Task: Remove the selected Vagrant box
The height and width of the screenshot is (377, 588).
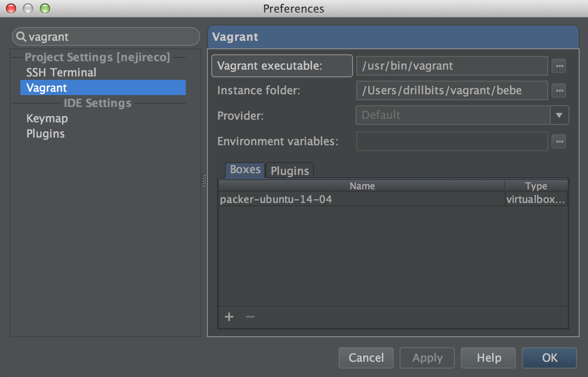Action: [250, 316]
